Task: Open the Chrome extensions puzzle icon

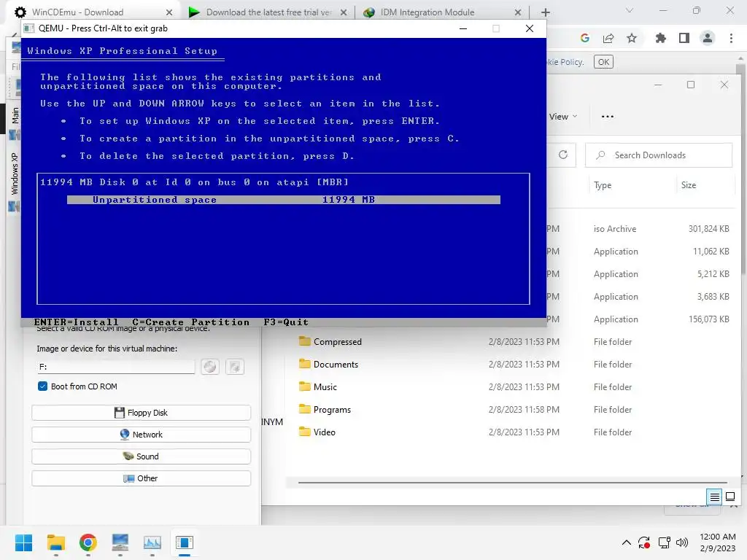Action: pyautogui.click(x=661, y=38)
